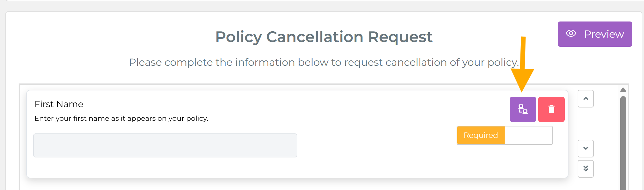Screen dimensions: 644x190
Task: Click the Required label on the toggle
Action: [x=480, y=135]
